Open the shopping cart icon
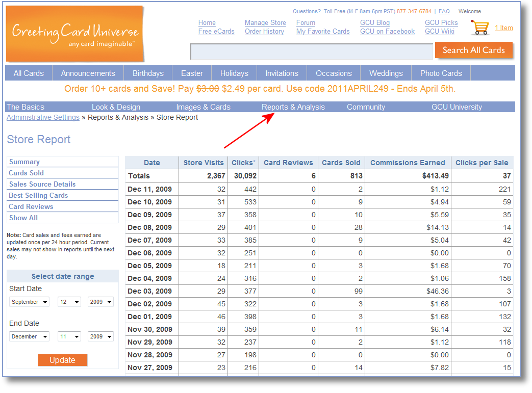The height and width of the screenshot is (393, 532). 480,27
